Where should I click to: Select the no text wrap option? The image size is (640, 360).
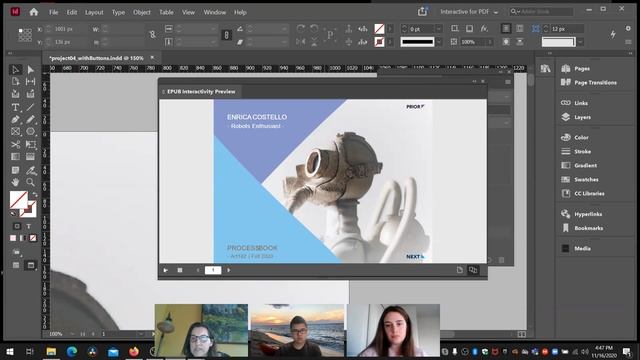pyautogui.click(x=506, y=29)
